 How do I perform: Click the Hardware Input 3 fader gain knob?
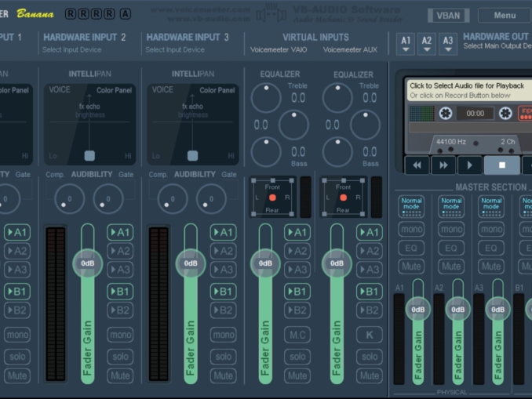(x=191, y=263)
